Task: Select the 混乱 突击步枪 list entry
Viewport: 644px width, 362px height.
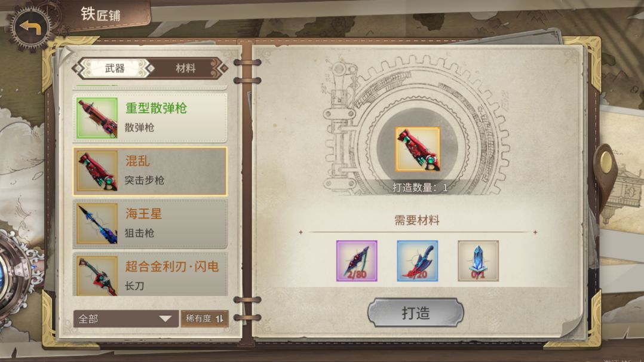Action: [x=150, y=171]
